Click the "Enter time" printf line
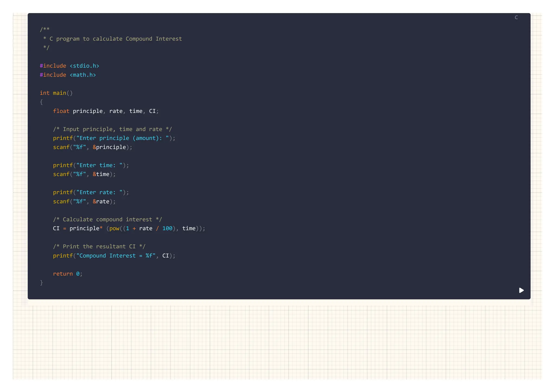This screenshot has height=392, width=555. pyautogui.click(x=91, y=165)
